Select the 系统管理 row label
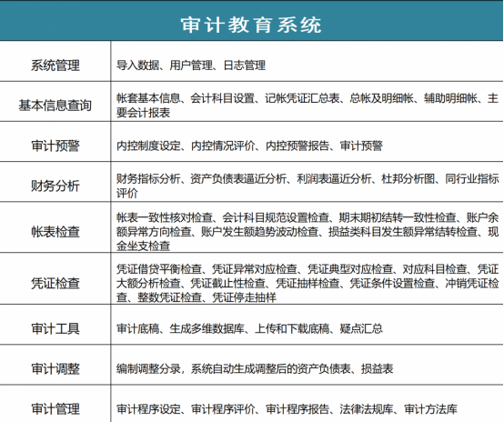 pos(55,65)
